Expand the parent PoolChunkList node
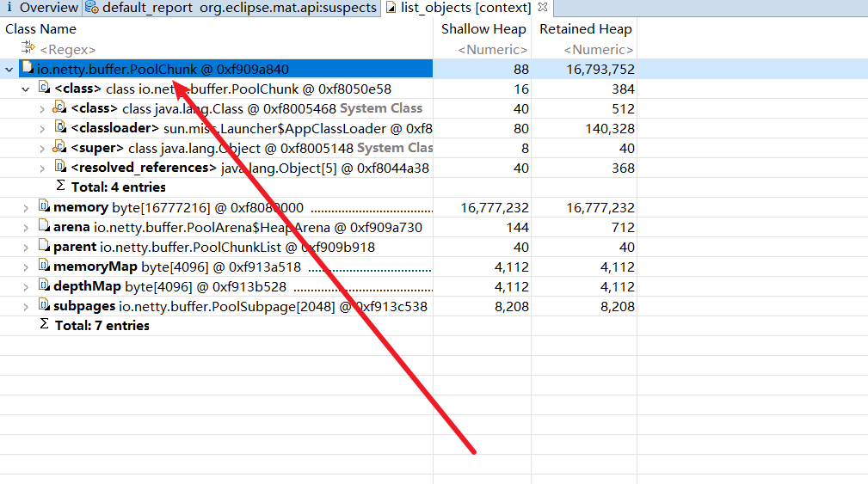Image resolution: width=868 pixels, height=484 pixels. pyautogui.click(x=26, y=247)
